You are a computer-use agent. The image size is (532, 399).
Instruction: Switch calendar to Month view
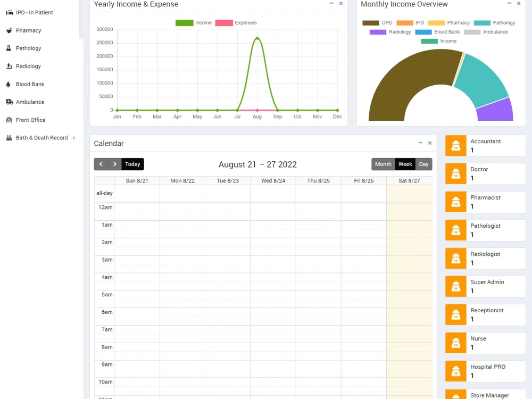383,164
